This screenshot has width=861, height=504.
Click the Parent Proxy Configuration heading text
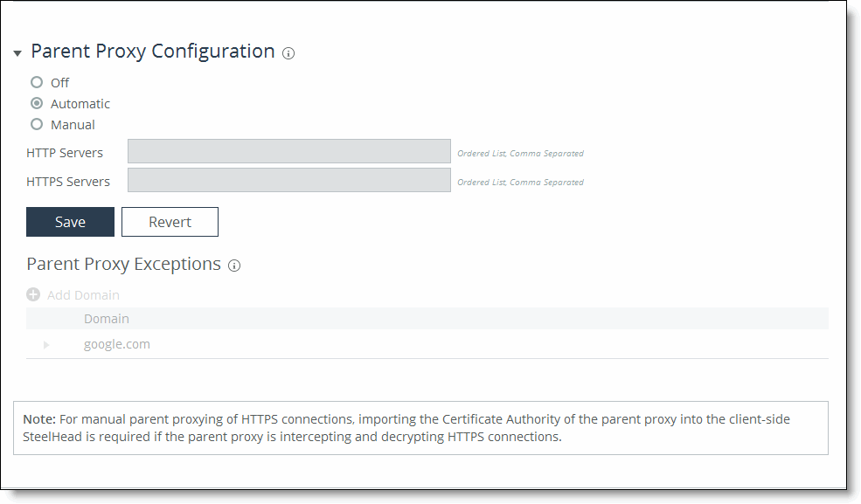153,52
